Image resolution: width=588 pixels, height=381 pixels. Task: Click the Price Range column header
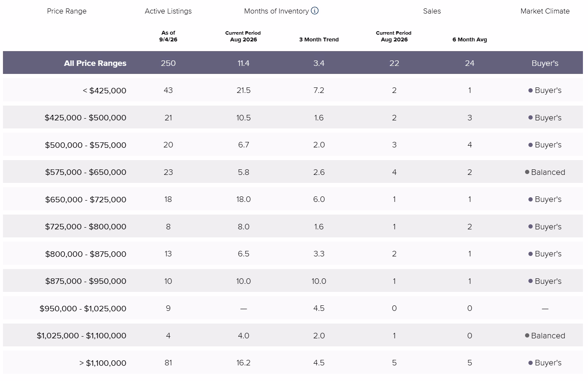tap(67, 11)
